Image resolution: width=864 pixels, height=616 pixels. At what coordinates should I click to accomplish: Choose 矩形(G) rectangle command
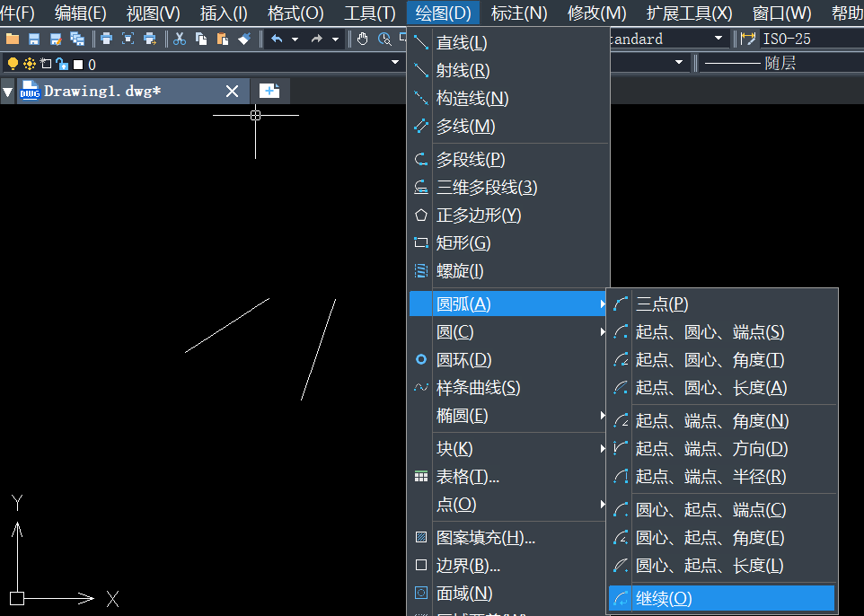(509, 243)
